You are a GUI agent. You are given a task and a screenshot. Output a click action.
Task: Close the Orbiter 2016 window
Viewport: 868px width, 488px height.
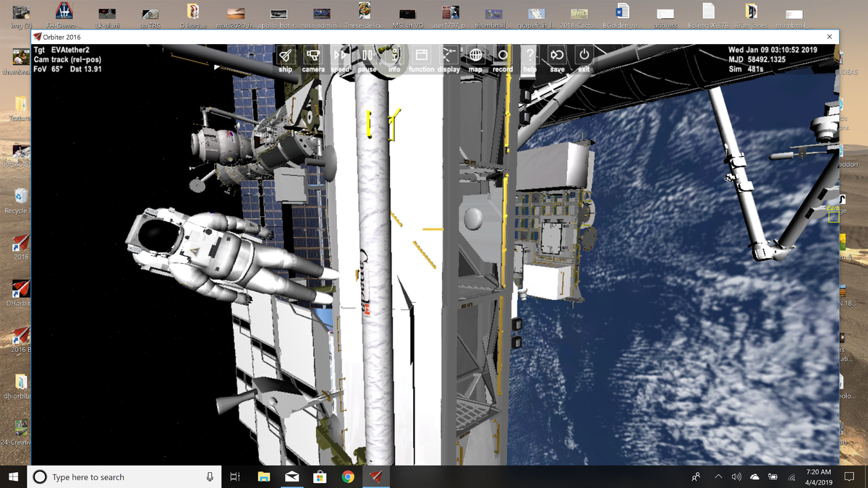click(x=829, y=37)
